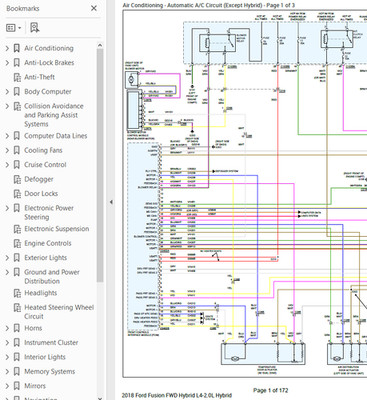The width and height of the screenshot is (367, 400).
Task: Expand the Horns bookmark
Action: (7, 328)
